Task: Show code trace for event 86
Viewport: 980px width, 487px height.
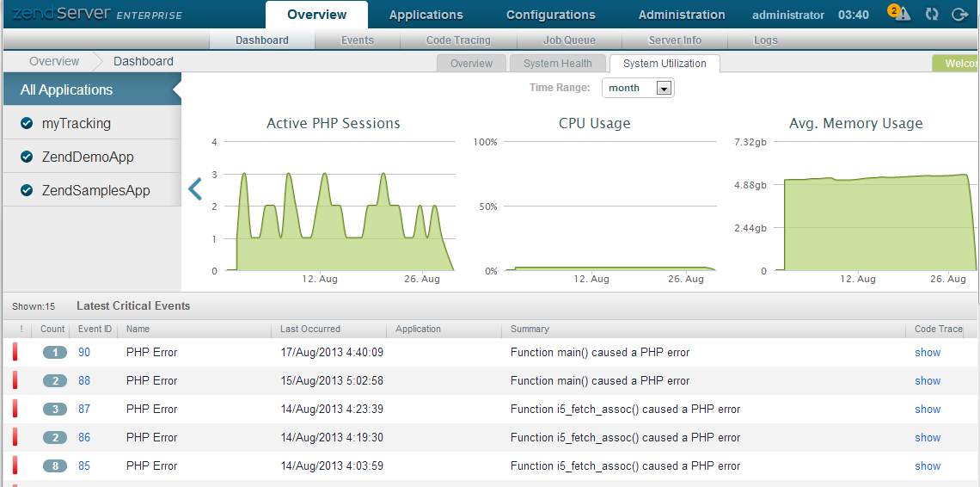Action: 928,438
